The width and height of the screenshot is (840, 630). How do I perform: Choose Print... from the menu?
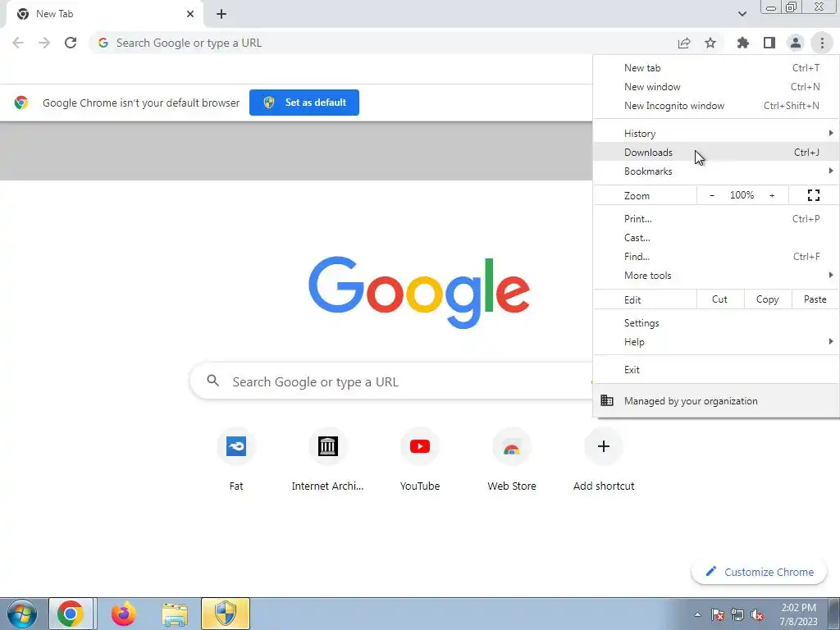click(x=716, y=218)
